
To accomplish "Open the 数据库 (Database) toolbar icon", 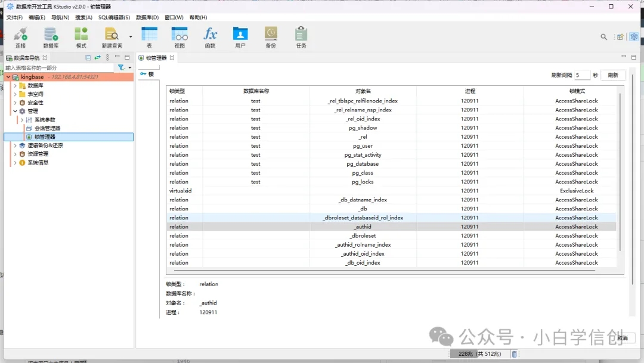I will pos(51,38).
